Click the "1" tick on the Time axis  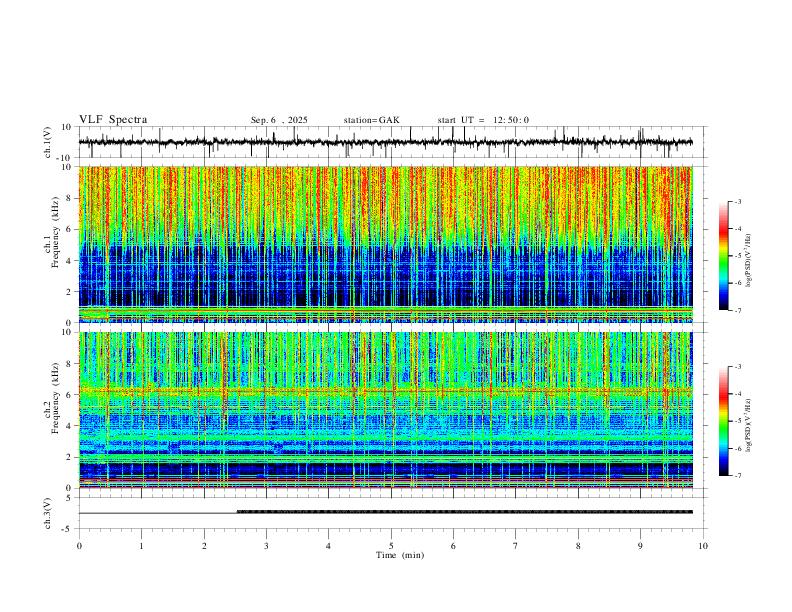(x=141, y=546)
